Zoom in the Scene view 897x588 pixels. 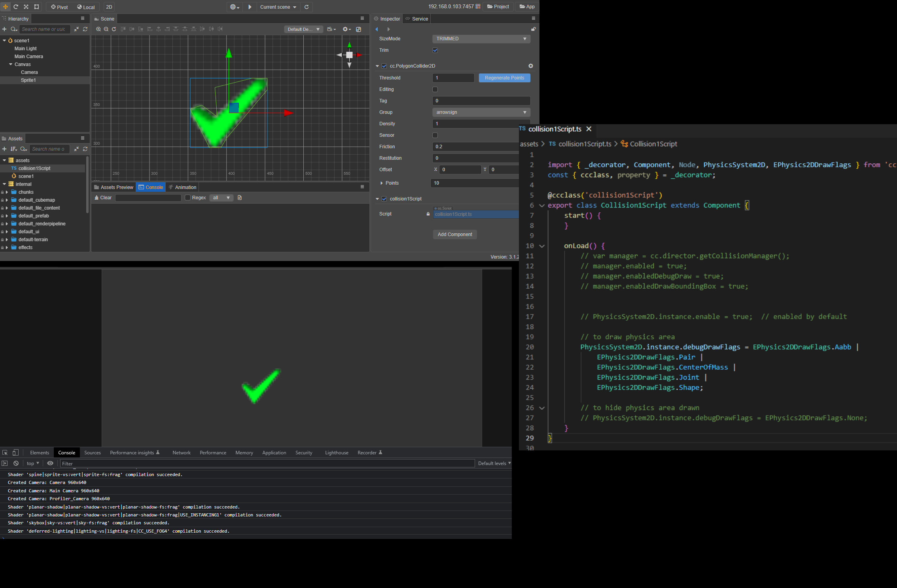98,29
